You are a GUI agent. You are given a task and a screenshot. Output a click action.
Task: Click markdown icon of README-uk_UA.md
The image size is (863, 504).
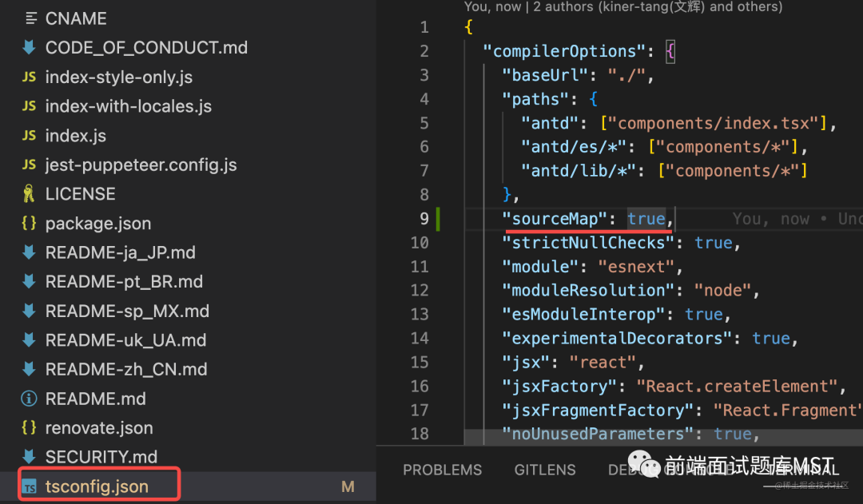click(x=30, y=340)
